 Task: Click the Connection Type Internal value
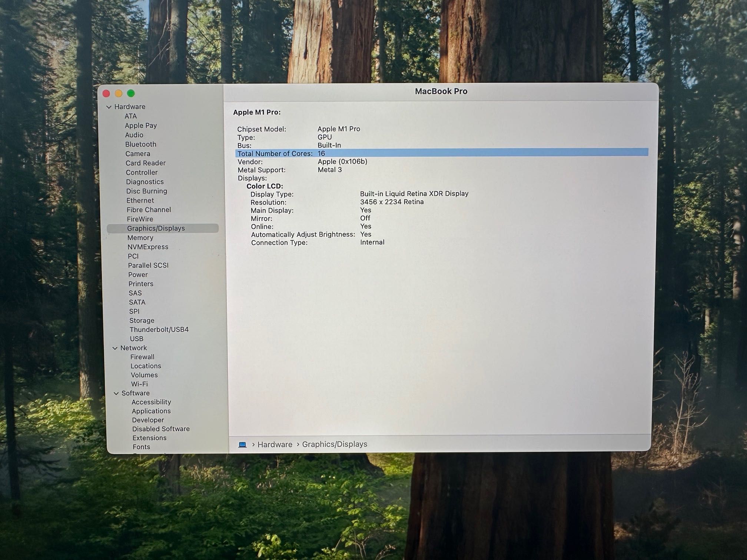click(x=372, y=242)
